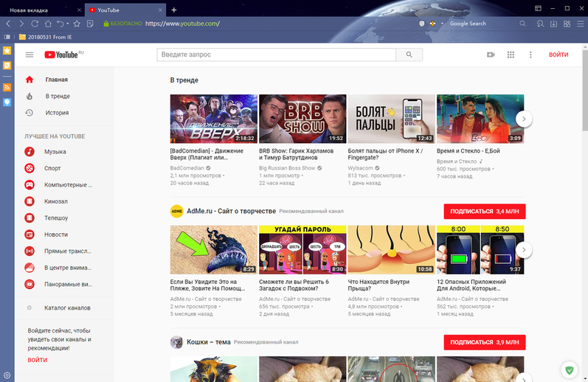
Task: Show more AdMe.ru videos with right arrow
Action: [x=524, y=250]
